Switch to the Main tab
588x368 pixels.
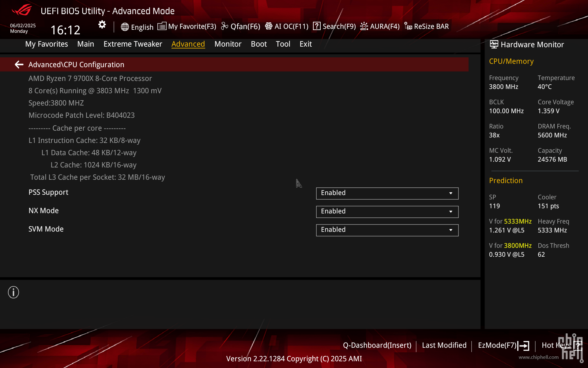pyautogui.click(x=85, y=44)
